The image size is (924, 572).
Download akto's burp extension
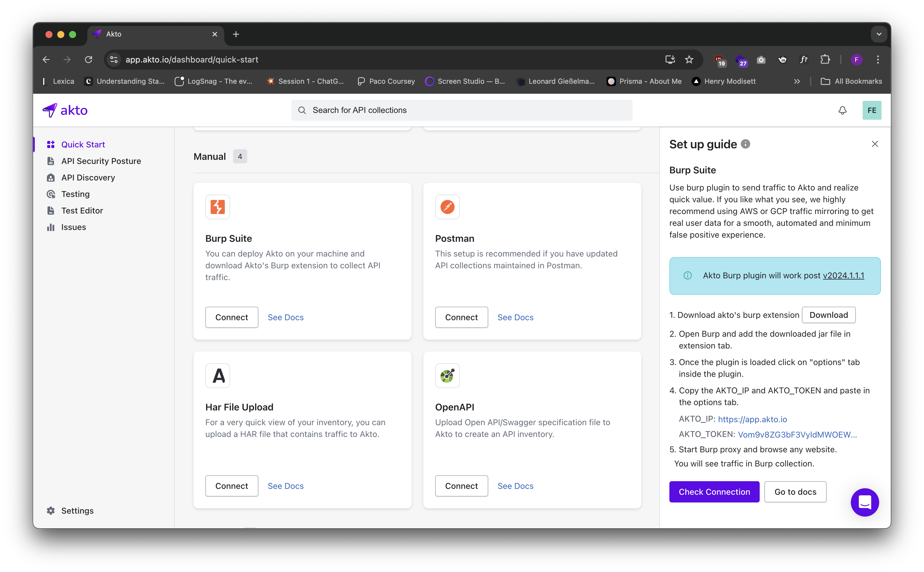coord(828,315)
